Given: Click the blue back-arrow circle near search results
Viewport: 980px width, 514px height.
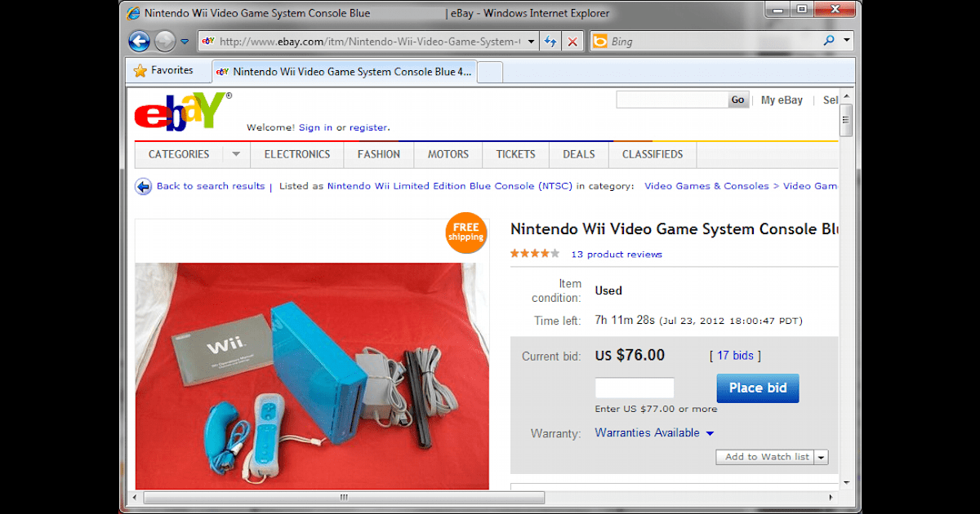Looking at the screenshot, I should click(x=143, y=186).
